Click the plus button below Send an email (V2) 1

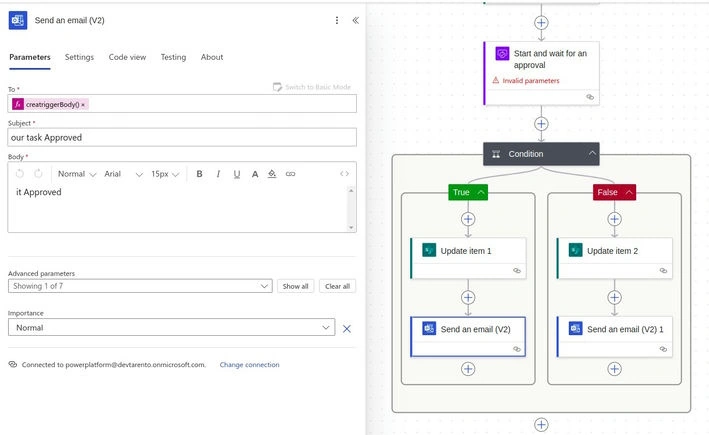coord(614,369)
